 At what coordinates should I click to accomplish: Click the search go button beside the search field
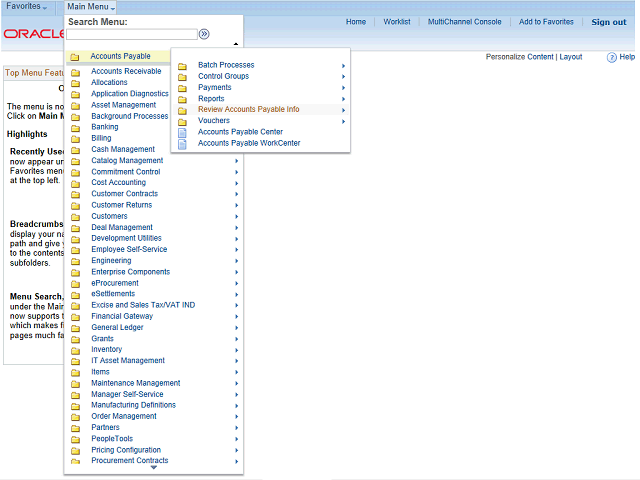pos(204,34)
